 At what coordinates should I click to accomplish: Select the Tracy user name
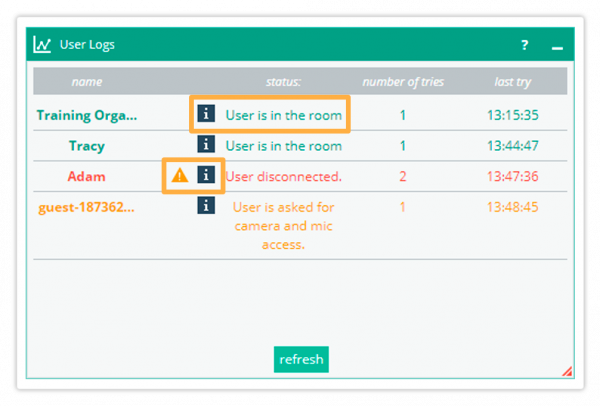[87, 146]
